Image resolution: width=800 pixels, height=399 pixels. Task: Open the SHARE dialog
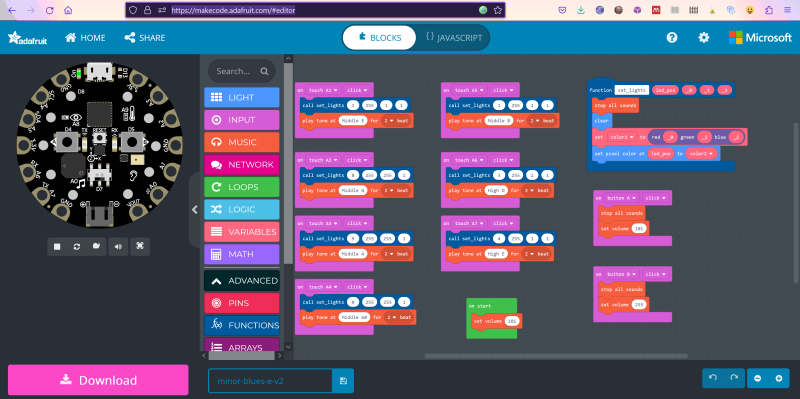(x=145, y=38)
